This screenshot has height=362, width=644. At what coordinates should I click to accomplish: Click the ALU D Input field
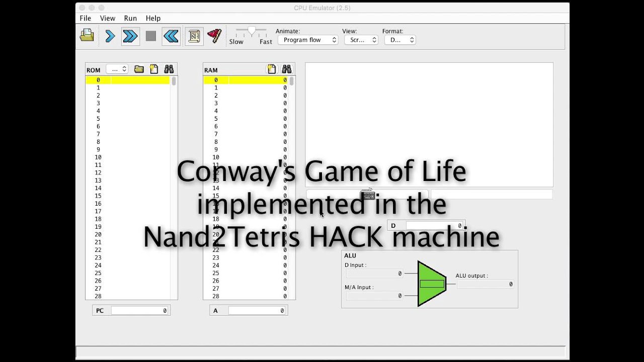point(374,274)
